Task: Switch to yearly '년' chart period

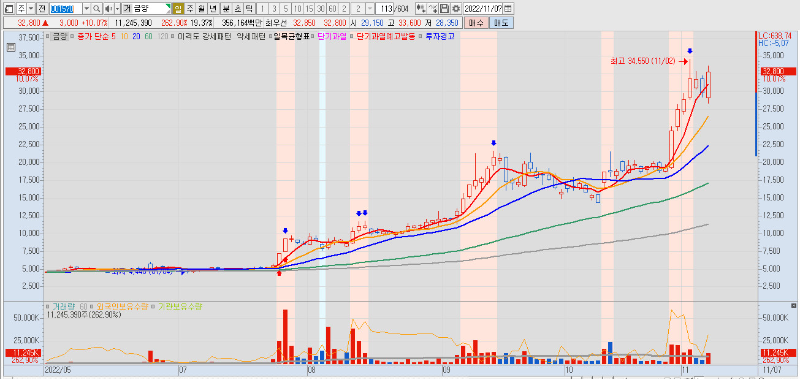Action: click(213, 9)
